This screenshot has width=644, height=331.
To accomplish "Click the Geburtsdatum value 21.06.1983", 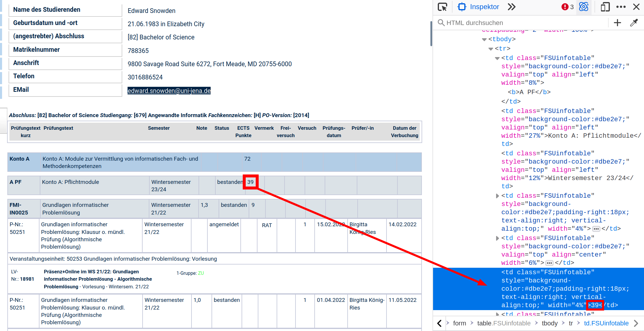I will click(x=166, y=24).
